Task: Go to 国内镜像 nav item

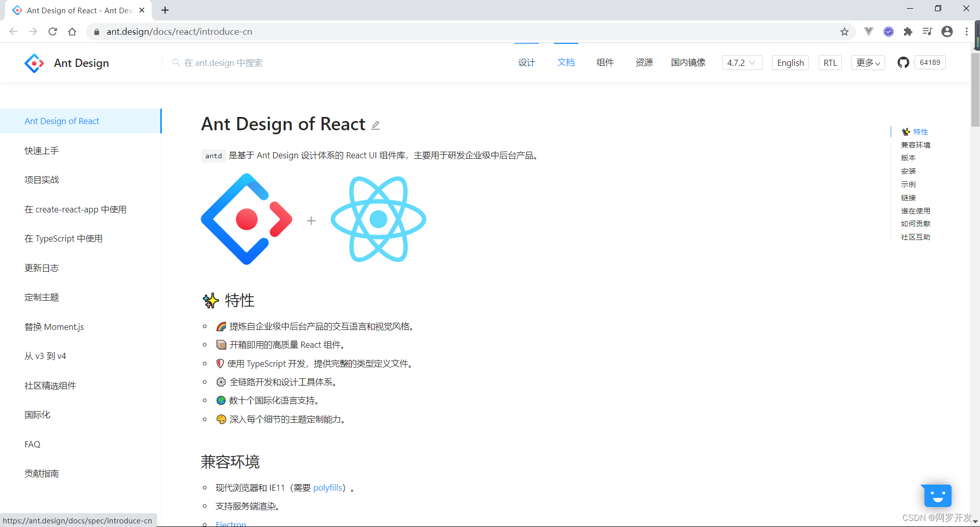Action: [x=688, y=62]
